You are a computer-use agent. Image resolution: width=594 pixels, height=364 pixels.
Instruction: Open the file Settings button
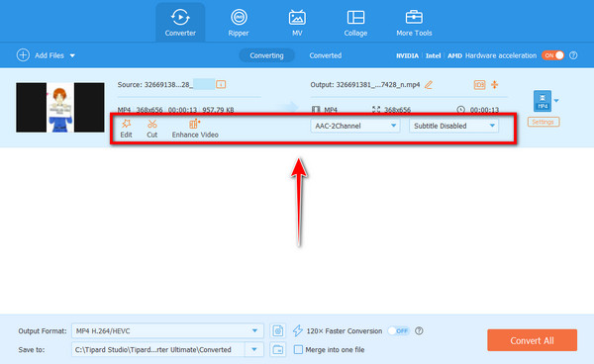544,122
